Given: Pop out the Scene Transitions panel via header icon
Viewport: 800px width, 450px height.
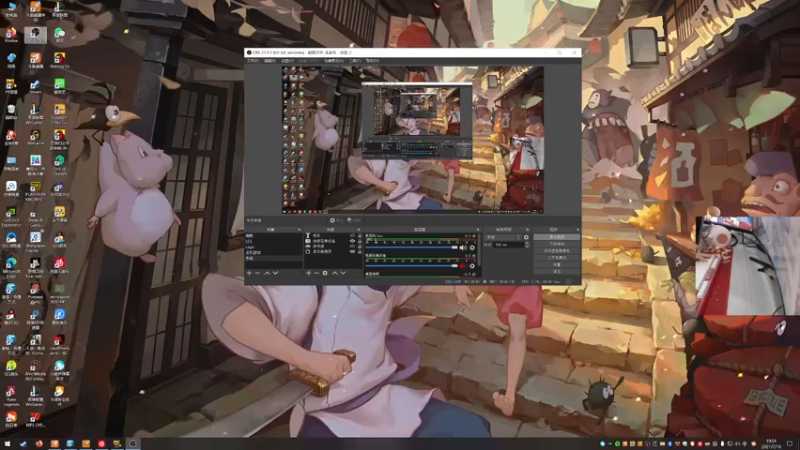Looking at the screenshot, I should (x=528, y=230).
